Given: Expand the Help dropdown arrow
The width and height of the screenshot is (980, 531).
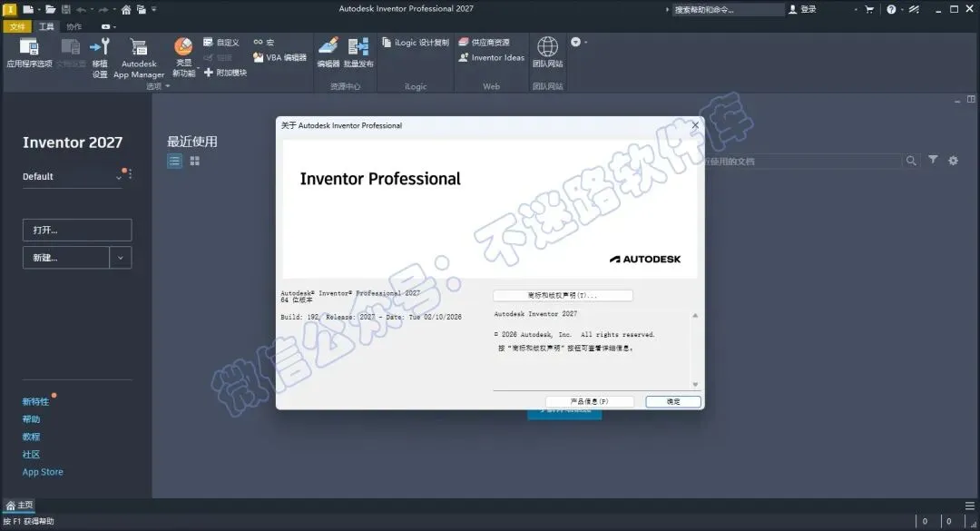Looking at the screenshot, I should pos(903,9).
